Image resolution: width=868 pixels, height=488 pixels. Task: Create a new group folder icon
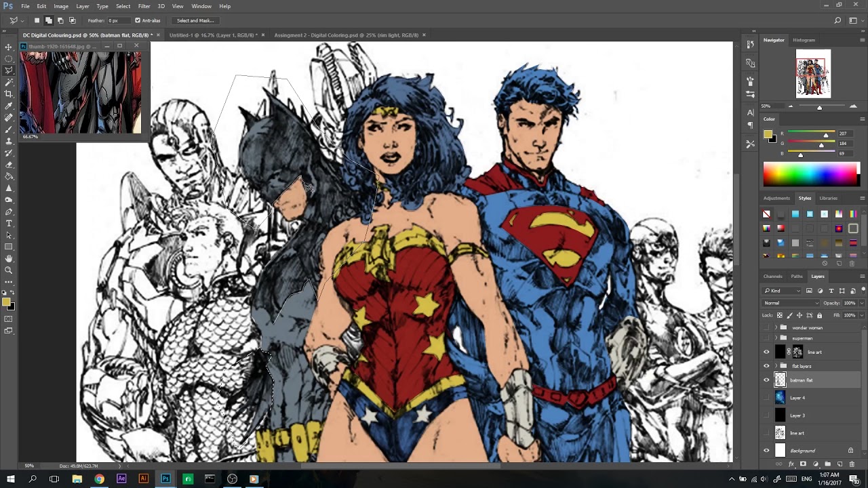coord(828,464)
